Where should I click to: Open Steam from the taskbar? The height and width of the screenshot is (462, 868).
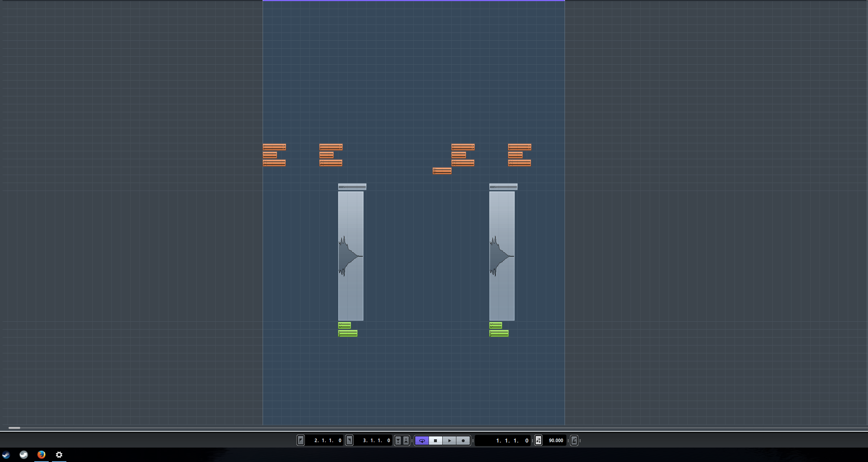click(6, 455)
